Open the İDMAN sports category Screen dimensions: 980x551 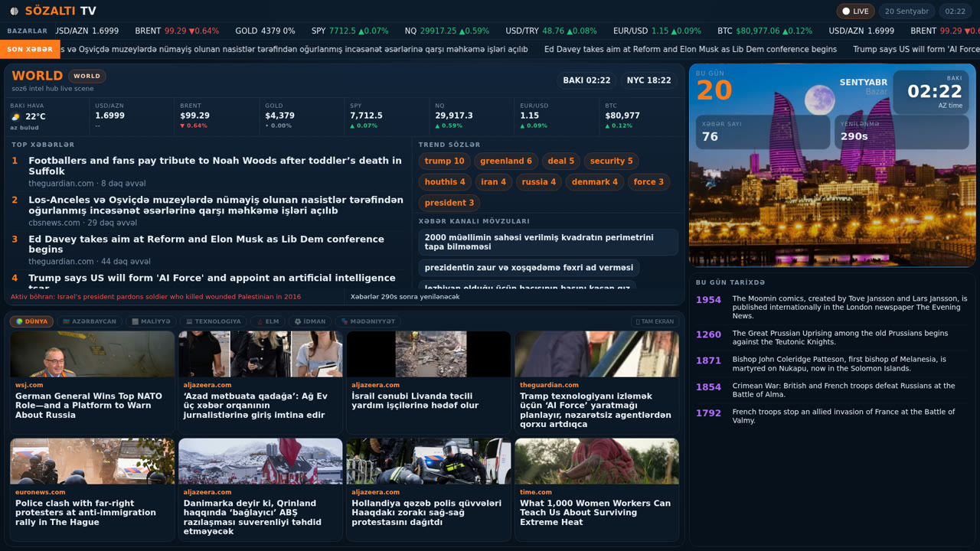(x=309, y=321)
